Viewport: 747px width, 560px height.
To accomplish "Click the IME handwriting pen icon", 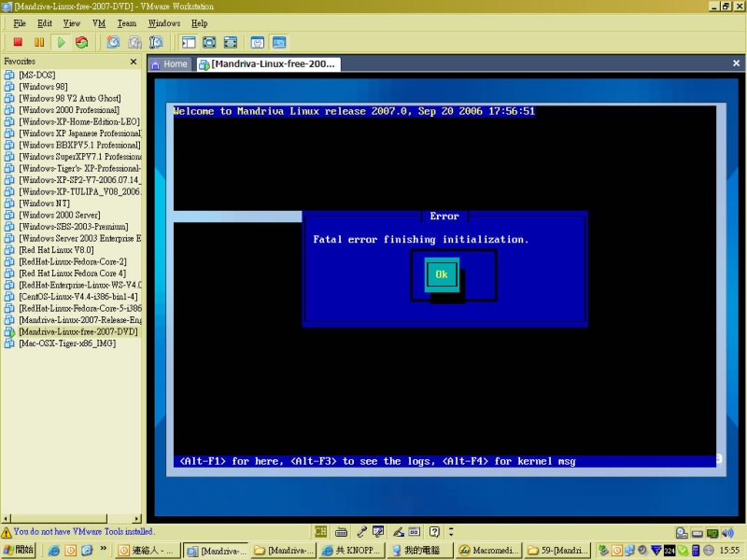I will [399, 531].
